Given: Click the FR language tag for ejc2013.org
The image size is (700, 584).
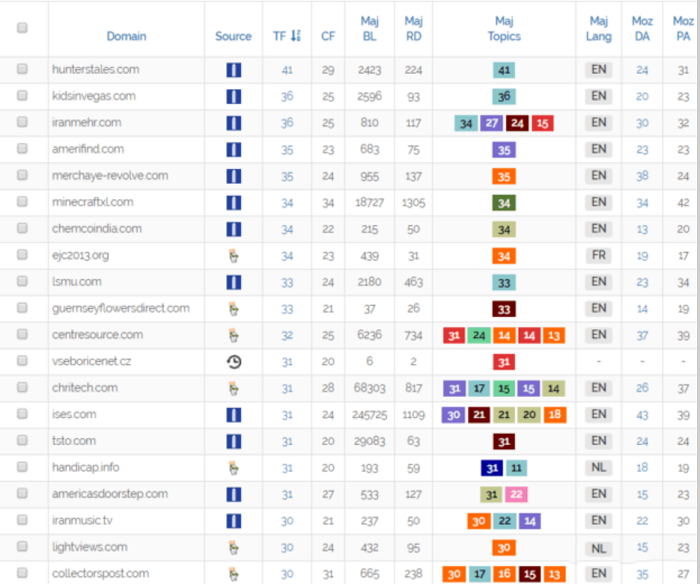Looking at the screenshot, I should [x=599, y=255].
